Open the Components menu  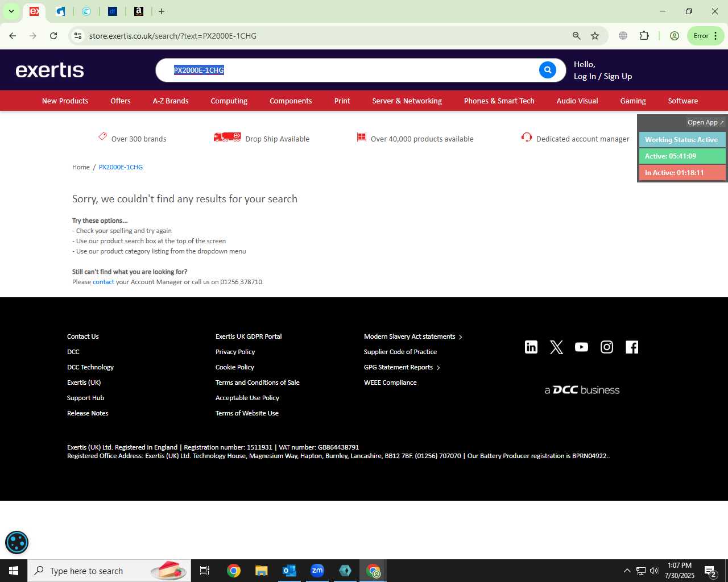291,101
